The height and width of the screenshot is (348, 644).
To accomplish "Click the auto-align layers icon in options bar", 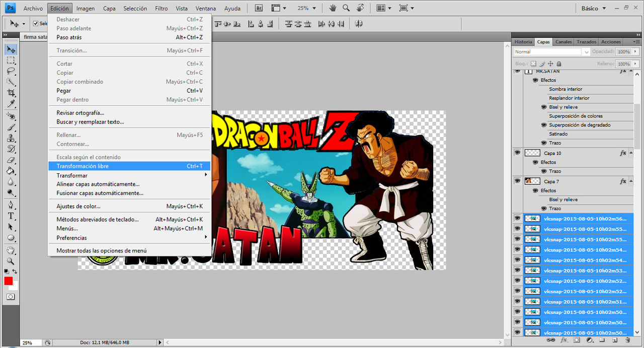I will (359, 24).
